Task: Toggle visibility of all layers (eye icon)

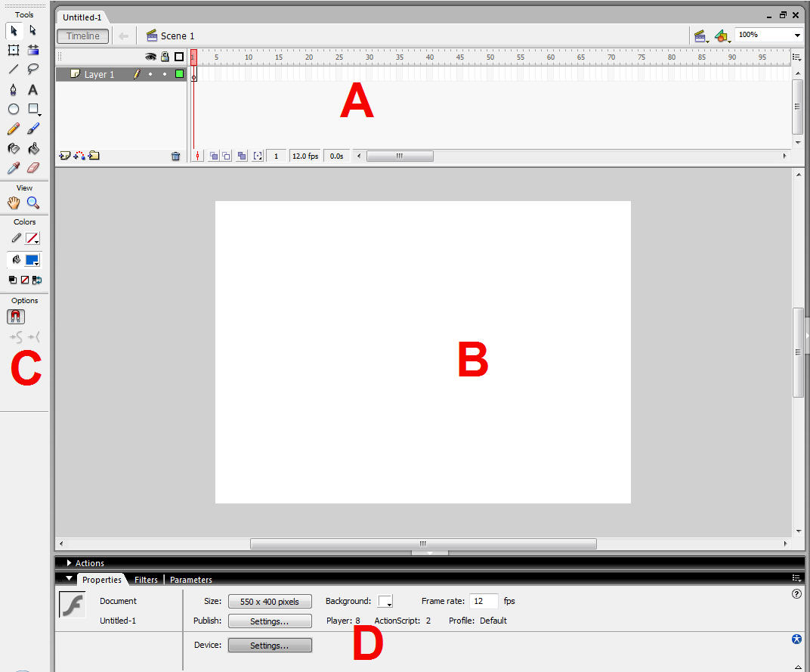Action: coord(150,57)
